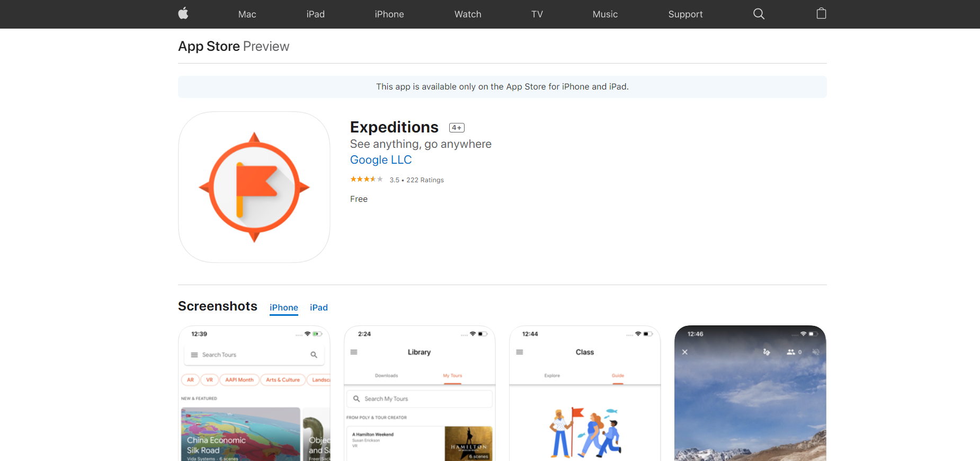Click the hamburger menu in the Library screenshot
980x461 pixels.
(354, 352)
